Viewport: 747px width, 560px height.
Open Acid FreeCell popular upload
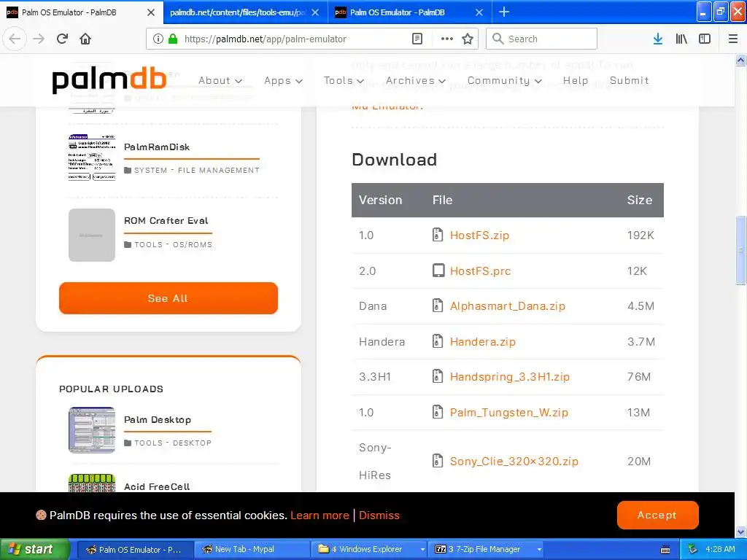(157, 486)
